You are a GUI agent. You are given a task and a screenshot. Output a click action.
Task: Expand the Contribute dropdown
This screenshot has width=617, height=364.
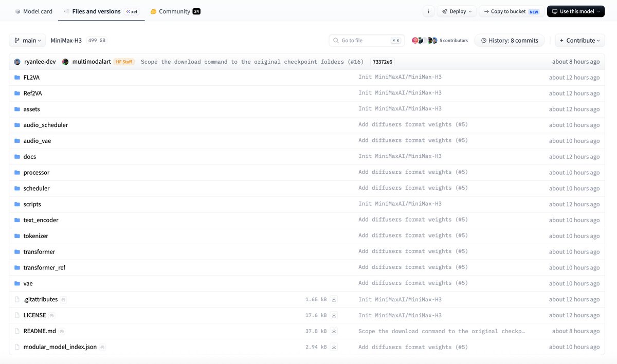click(580, 41)
